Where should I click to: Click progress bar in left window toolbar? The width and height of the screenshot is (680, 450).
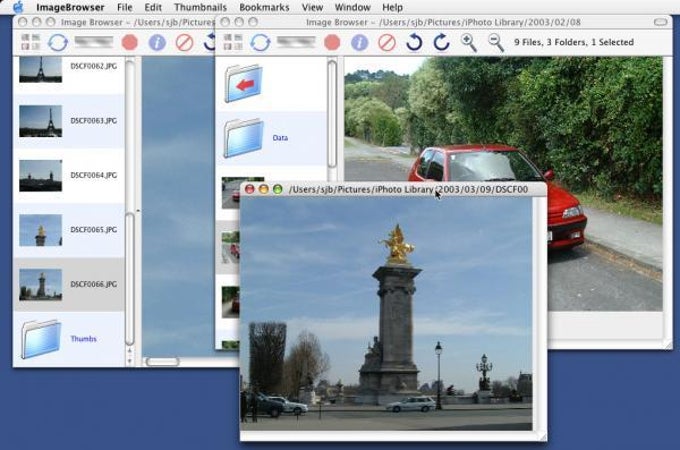pyautogui.click(x=94, y=42)
